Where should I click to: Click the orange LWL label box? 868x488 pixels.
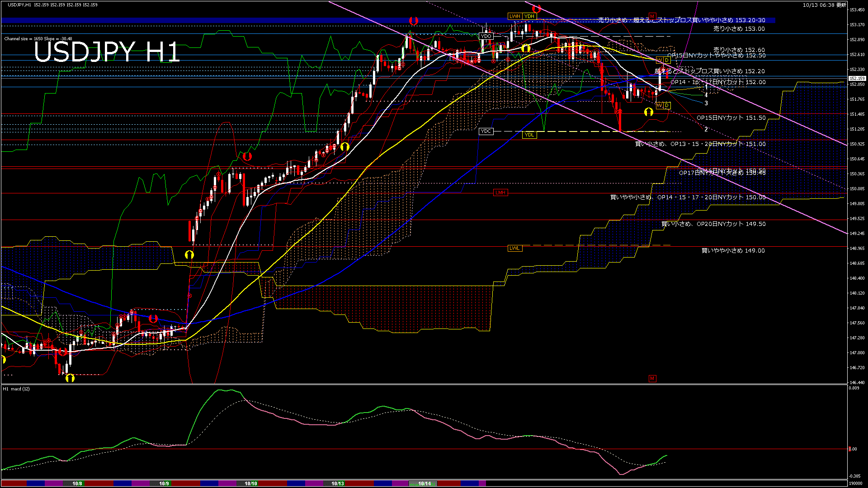514,248
